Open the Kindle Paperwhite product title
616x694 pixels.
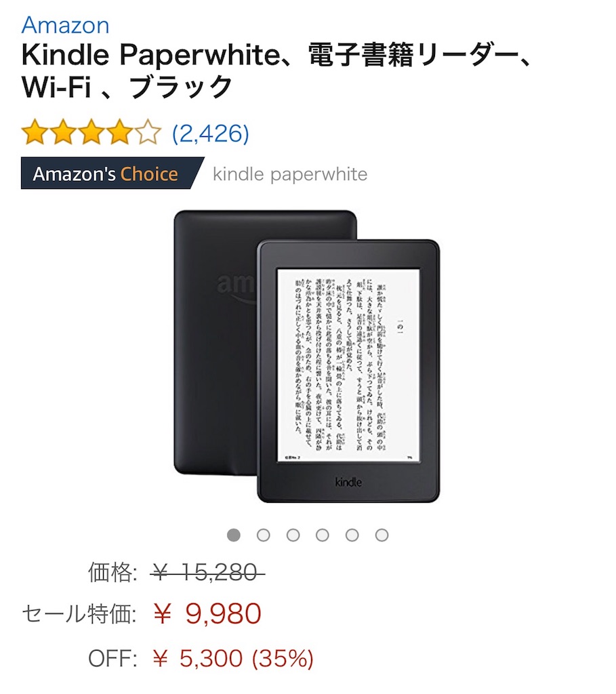(276, 70)
